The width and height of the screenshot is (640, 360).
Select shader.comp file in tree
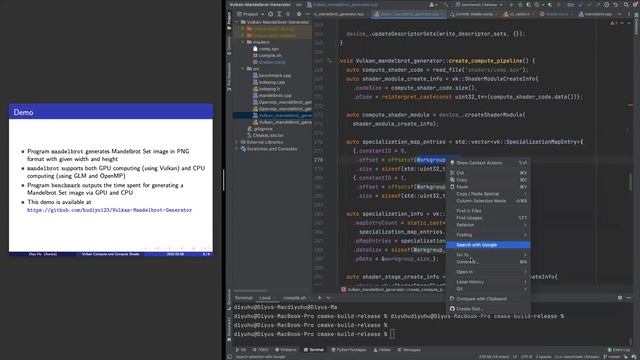coord(269,62)
